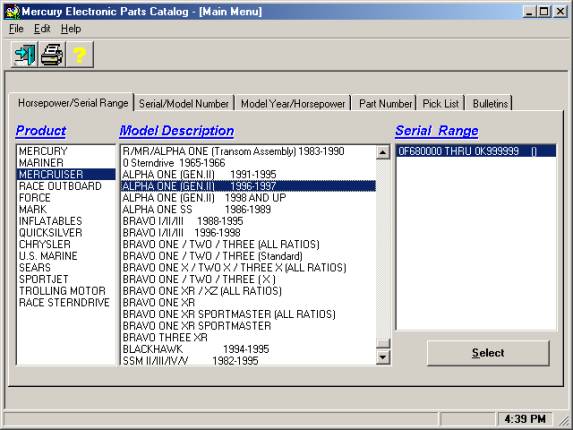Select MARK in Product list
The width and height of the screenshot is (573, 430).
pos(66,209)
